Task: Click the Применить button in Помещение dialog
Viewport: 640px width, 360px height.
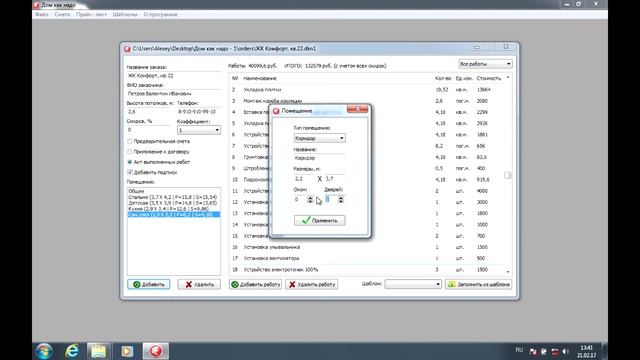Action: tap(319, 220)
